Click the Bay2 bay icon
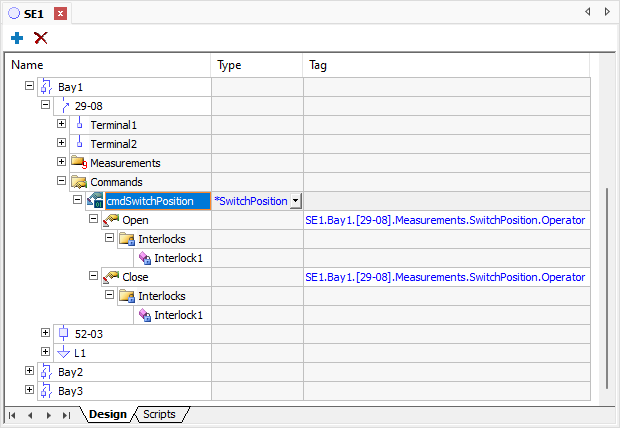The width and height of the screenshot is (620, 428). 46,371
